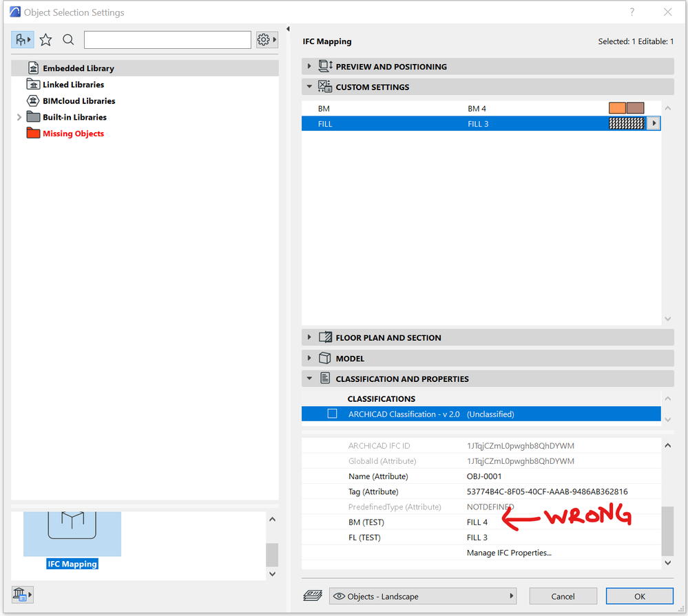Click the properties list scroll down arrow
This screenshot has width=688, height=616.
[668, 563]
